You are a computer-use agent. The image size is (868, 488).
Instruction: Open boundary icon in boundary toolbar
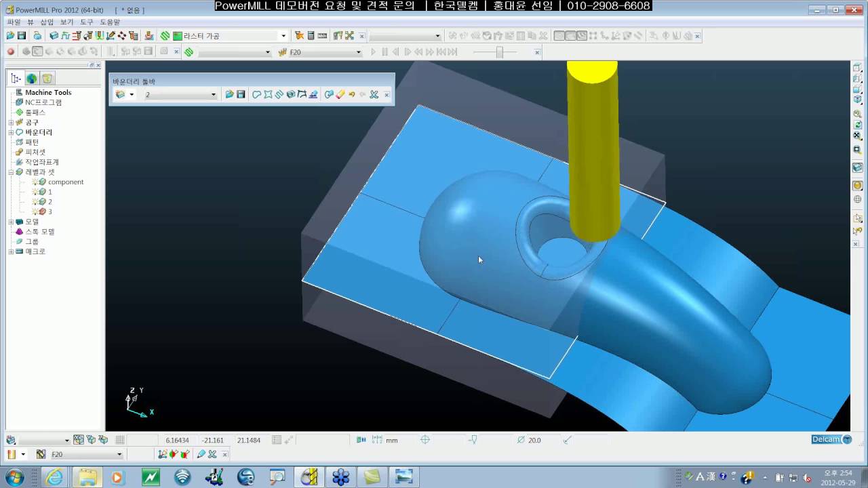point(229,94)
